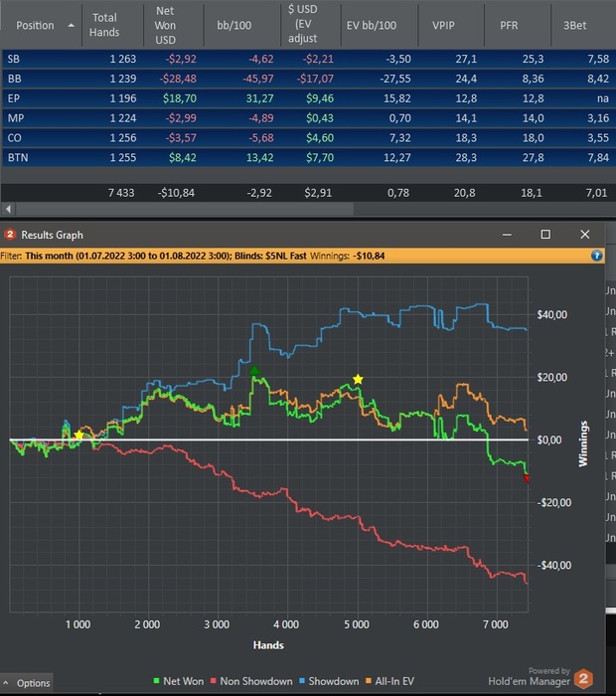The width and height of the screenshot is (616, 696).
Task: Click the total hands value 7 433
Action: coord(121,193)
